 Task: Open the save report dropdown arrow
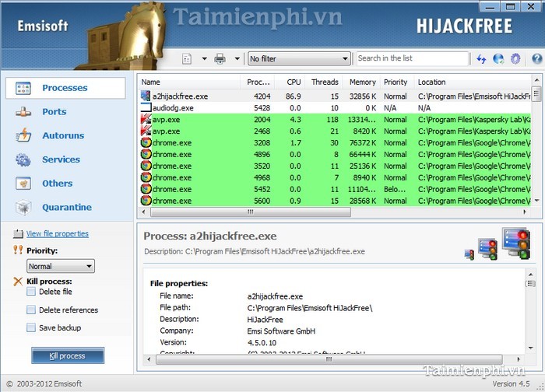[x=204, y=58]
